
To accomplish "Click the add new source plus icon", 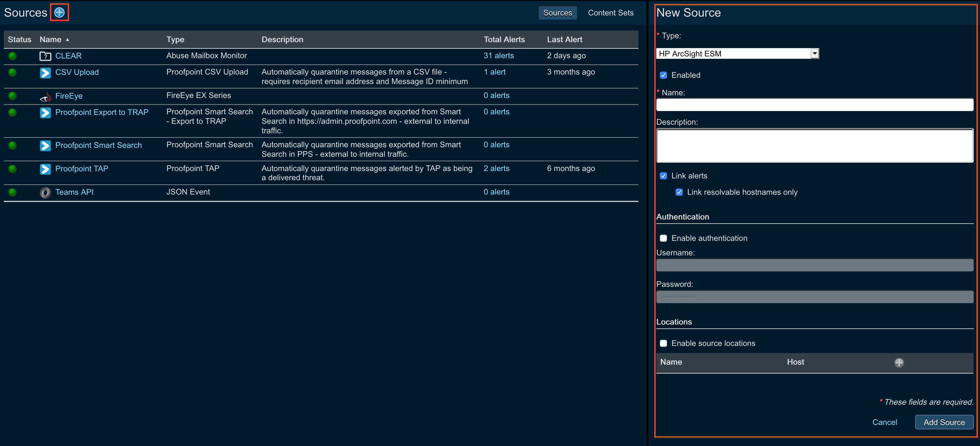I will pos(59,12).
